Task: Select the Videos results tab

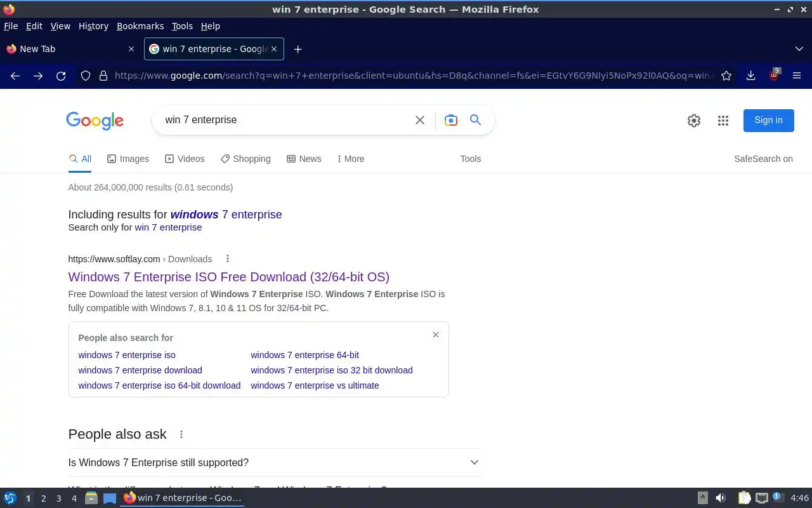Action: click(185, 159)
